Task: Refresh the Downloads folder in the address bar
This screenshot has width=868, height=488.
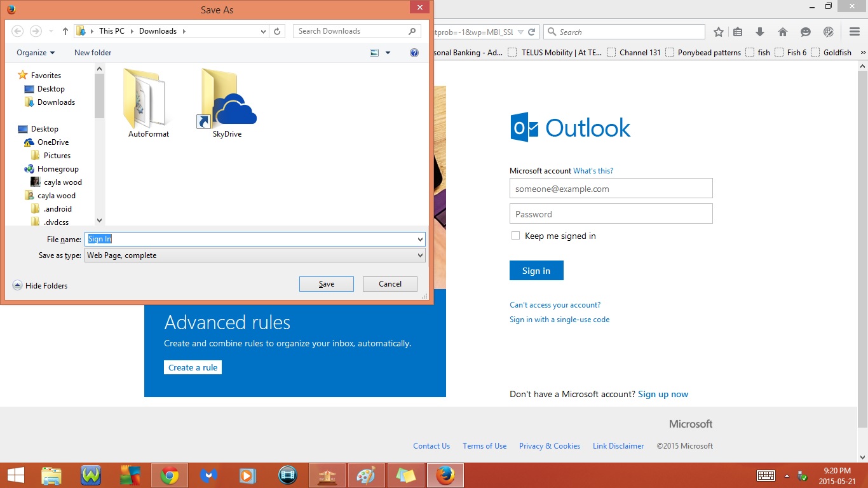Action: 277,31
